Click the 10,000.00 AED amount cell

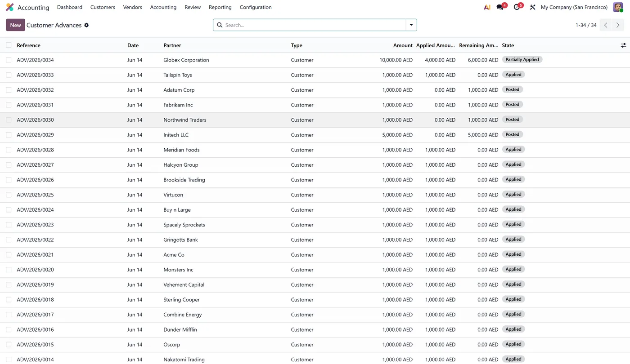(396, 60)
